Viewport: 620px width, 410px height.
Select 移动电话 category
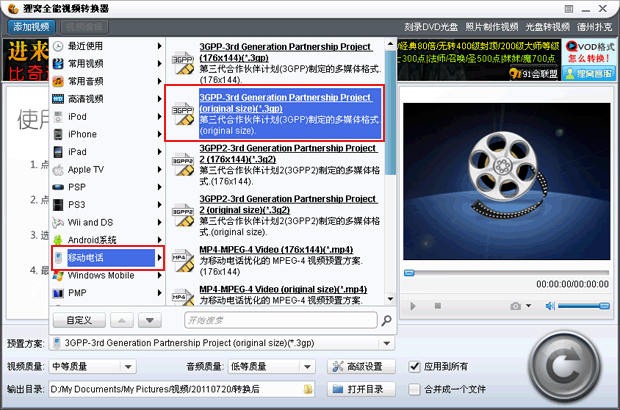point(107,258)
